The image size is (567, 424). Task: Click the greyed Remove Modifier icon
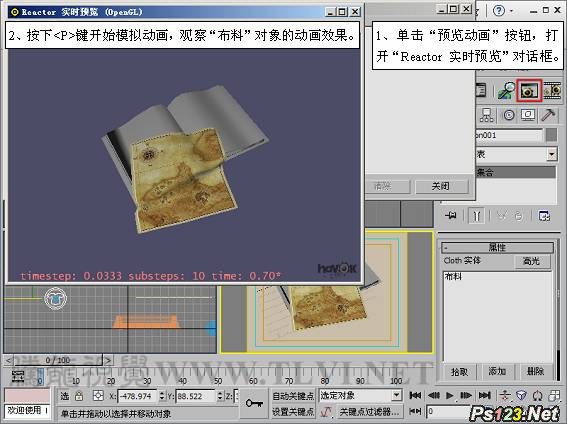(519, 216)
